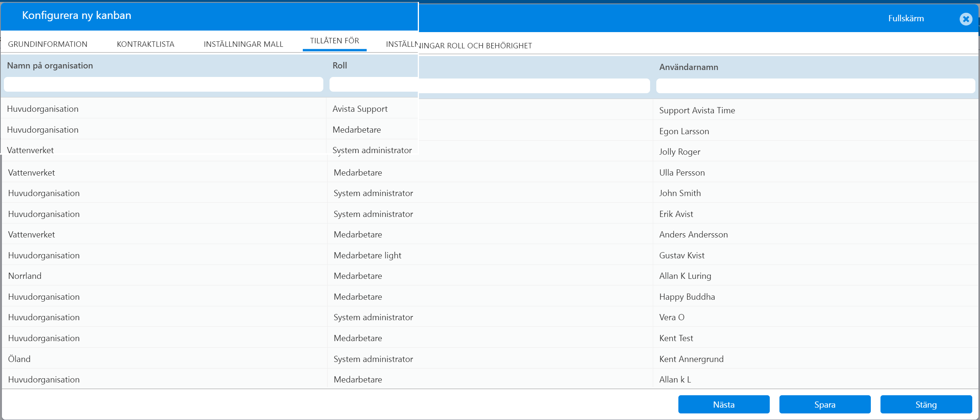The width and height of the screenshot is (980, 420).
Task: Click the Stäng button
Action: click(x=926, y=405)
